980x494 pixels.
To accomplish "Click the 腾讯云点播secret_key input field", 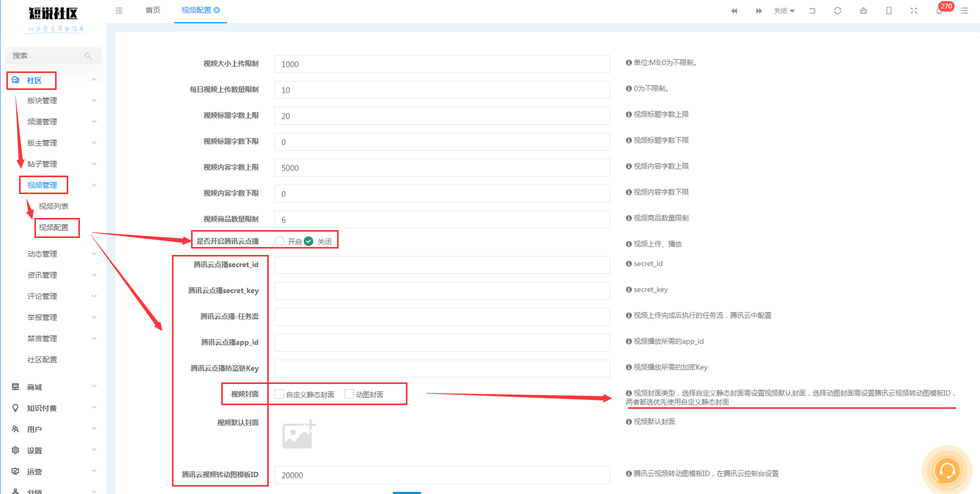I will coord(442,291).
